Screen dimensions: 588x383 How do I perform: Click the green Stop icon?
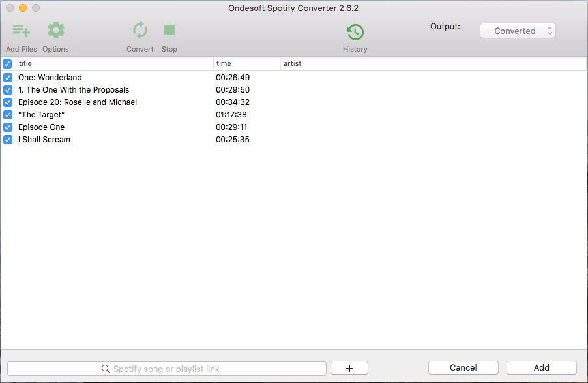click(x=169, y=31)
